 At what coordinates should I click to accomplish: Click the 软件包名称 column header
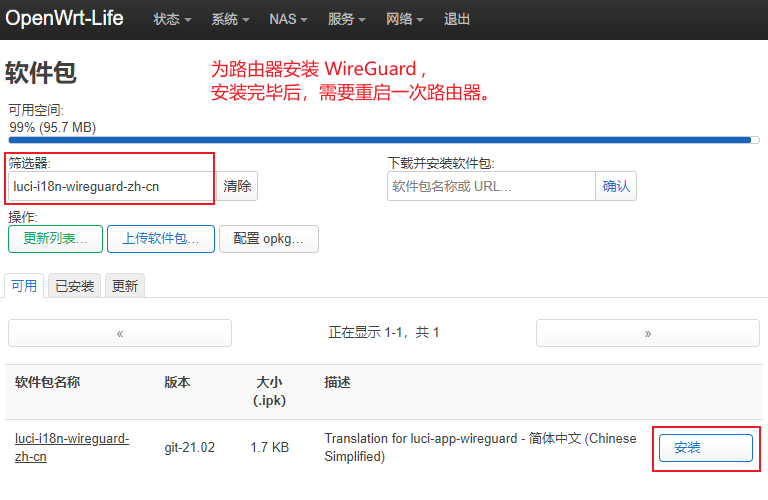48,382
